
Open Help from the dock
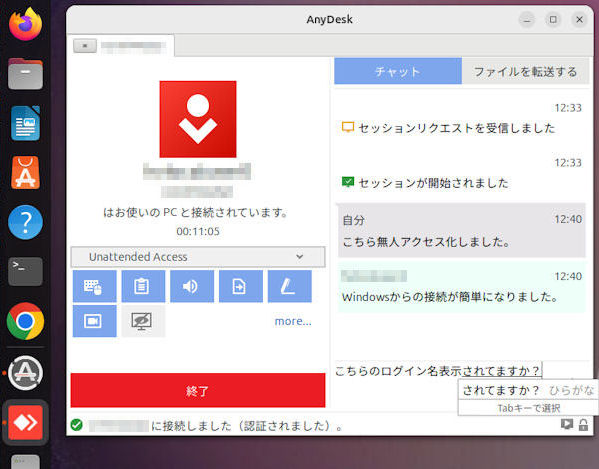25,222
